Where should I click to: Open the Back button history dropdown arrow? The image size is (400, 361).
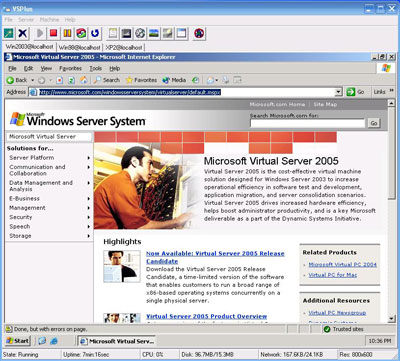33,80
